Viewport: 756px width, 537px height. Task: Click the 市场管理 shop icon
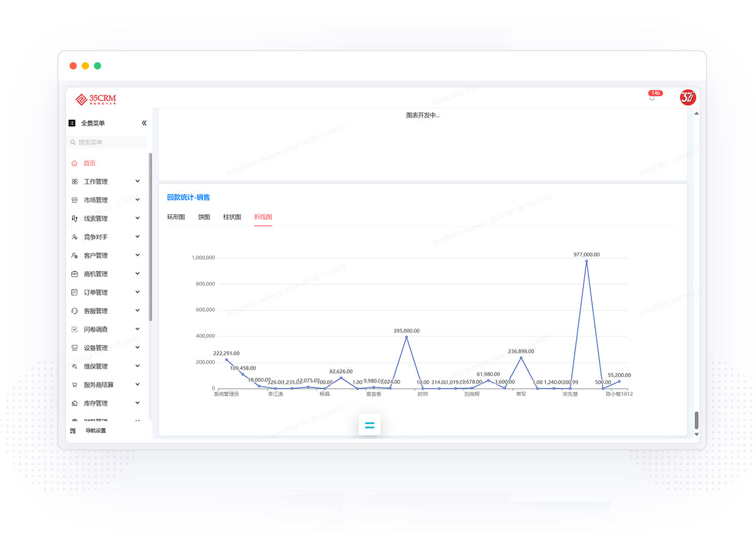pyautogui.click(x=74, y=200)
